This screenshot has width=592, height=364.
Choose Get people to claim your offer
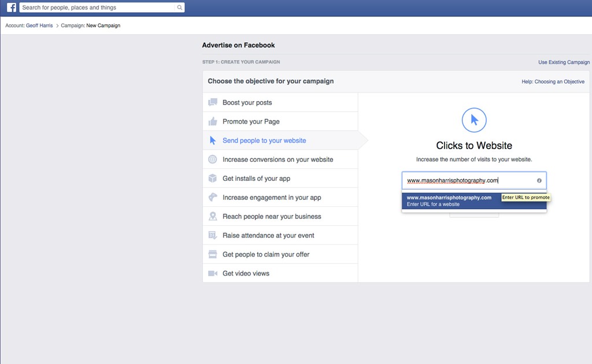pos(266,254)
